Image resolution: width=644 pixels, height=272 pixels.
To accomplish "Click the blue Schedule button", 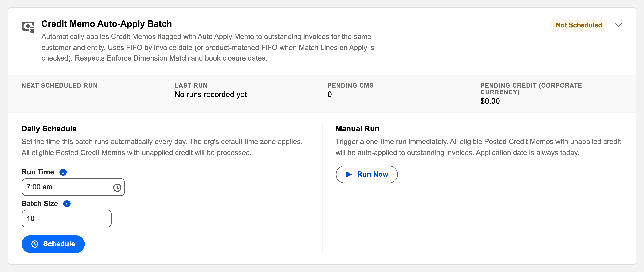I will (x=53, y=244).
